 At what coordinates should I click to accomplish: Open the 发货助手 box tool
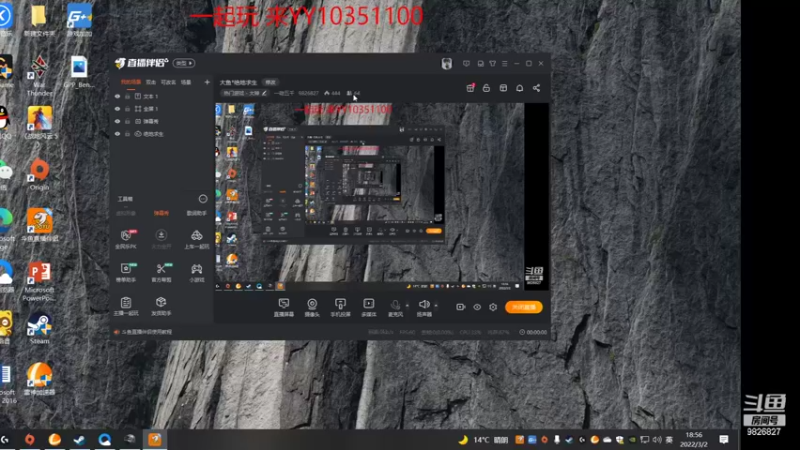(x=161, y=306)
